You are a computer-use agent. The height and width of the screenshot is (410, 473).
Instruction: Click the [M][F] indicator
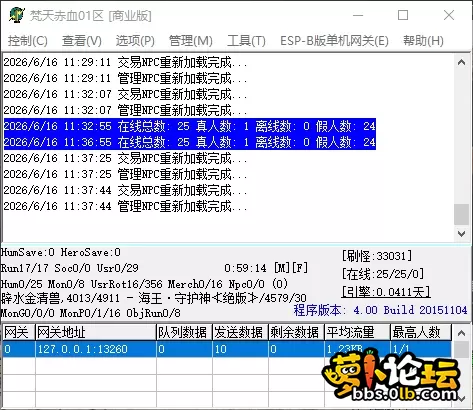(291, 268)
